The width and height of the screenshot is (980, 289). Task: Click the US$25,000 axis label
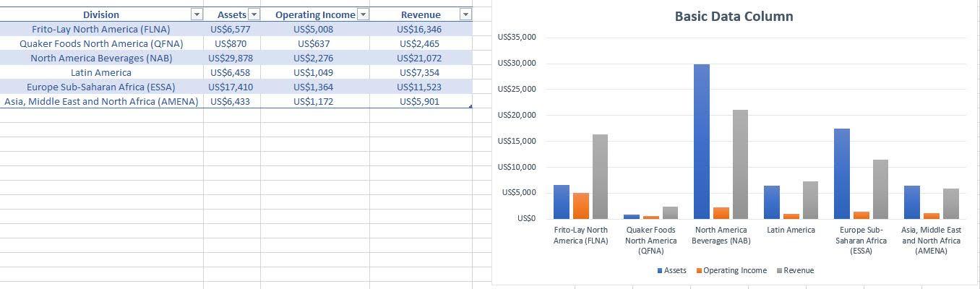pyautogui.click(x=517, y=89)
